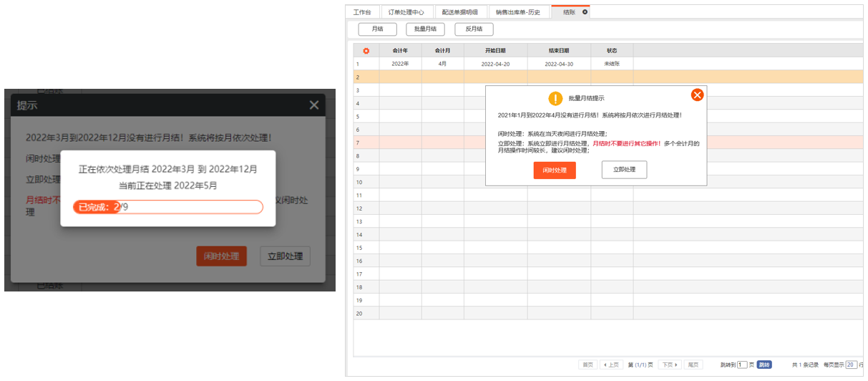Click the 2022-04-30 end date cell
The height and width of the screenshot is (381, 868).
[559, 64]
